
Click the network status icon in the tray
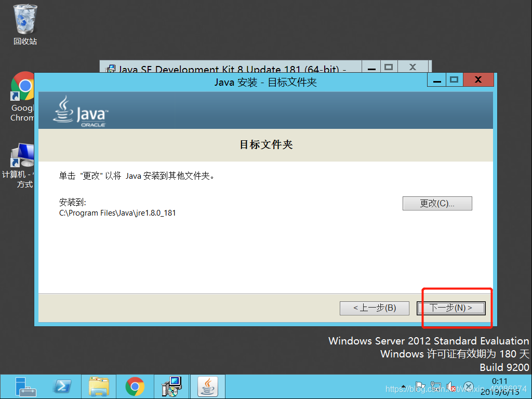435,387
